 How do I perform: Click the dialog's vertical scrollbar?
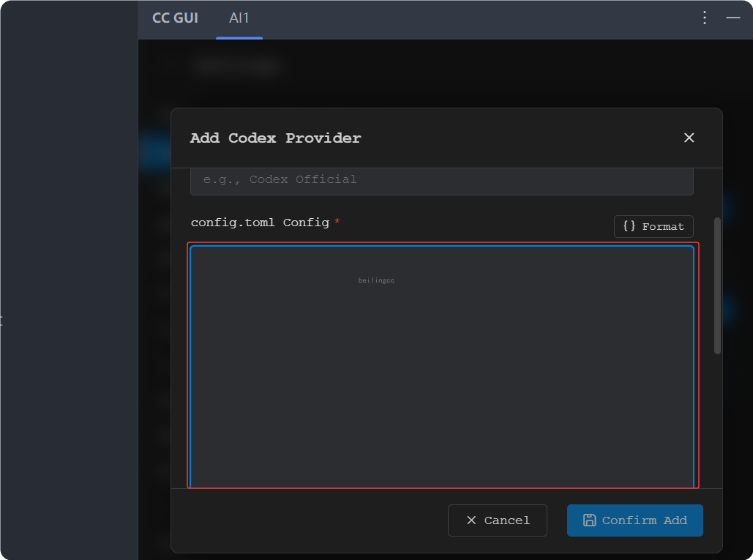[x=717, y=285]
